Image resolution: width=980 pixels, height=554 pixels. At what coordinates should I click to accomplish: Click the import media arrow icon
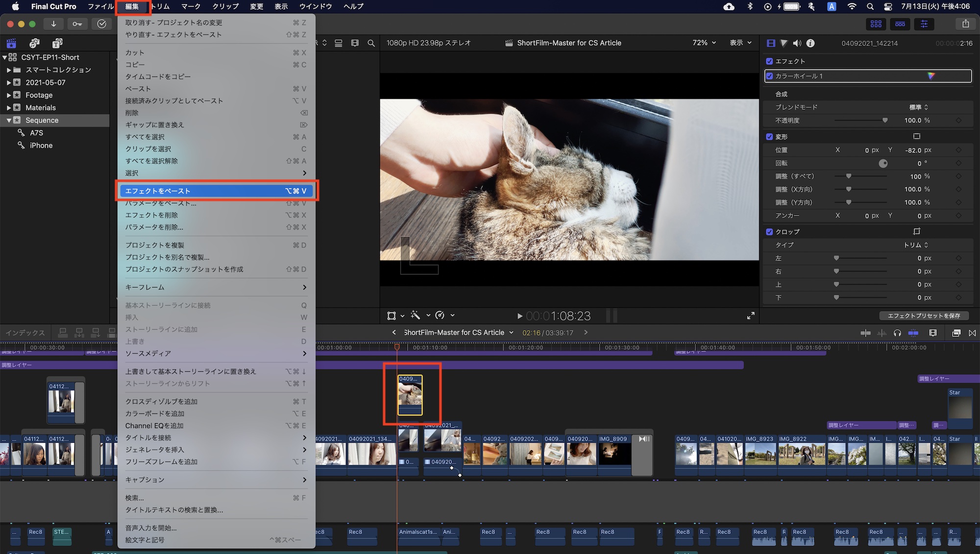pyautogui.click(x=53, y=24)
